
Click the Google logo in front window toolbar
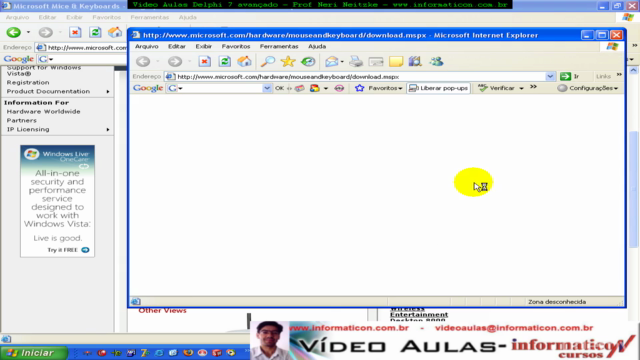[x=148, y=88]
